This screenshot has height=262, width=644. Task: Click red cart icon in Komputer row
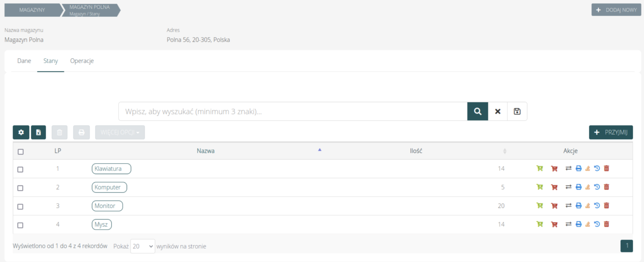(554, 187)
